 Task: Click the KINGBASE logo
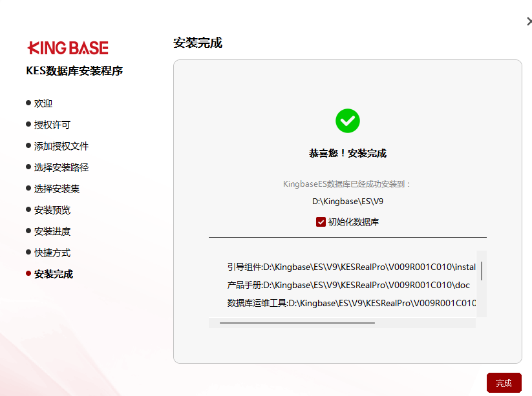point(68,48)
